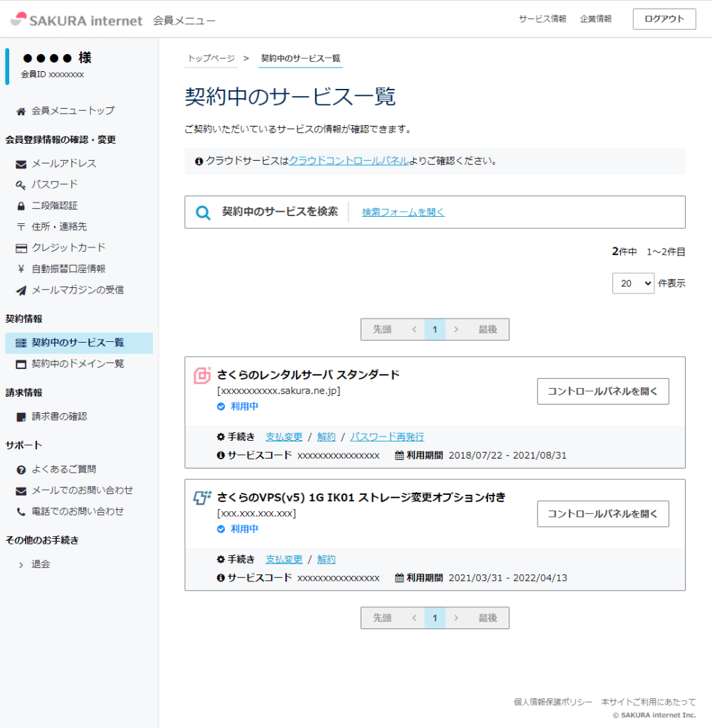Image resolution: width=712 pixels, height=728 pixels.
Task: Click the magnifier search icon
Action: tap(203, 213)
